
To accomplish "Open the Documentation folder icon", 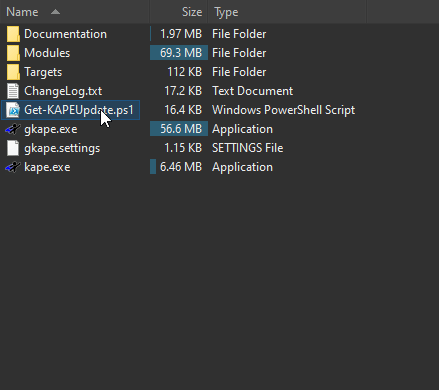I will tap(13, 34).
